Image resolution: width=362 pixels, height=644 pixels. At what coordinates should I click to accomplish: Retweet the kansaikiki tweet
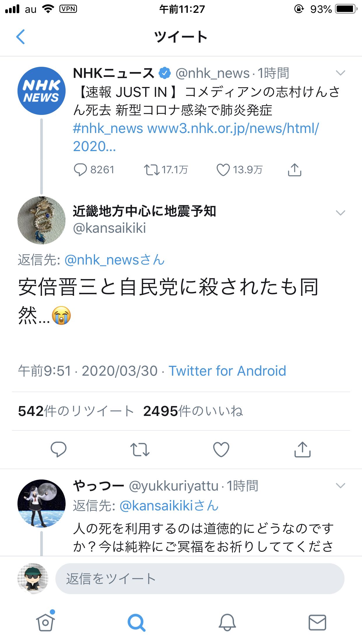[x=140, y=449]
